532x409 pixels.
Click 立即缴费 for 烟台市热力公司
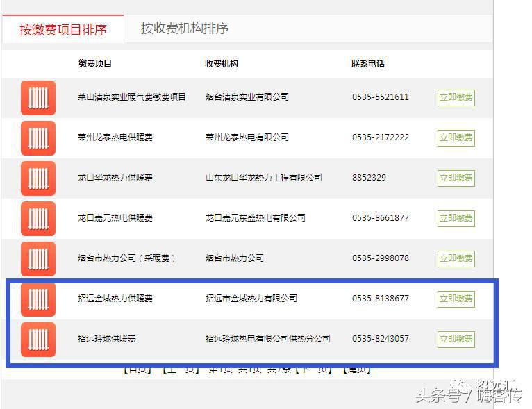456,259
